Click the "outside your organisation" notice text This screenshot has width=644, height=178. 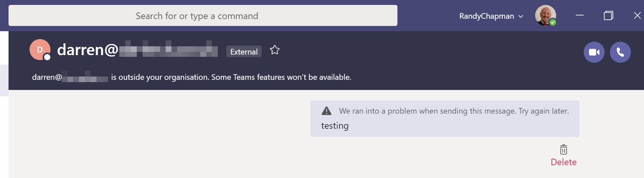click(x=231, y=77)
